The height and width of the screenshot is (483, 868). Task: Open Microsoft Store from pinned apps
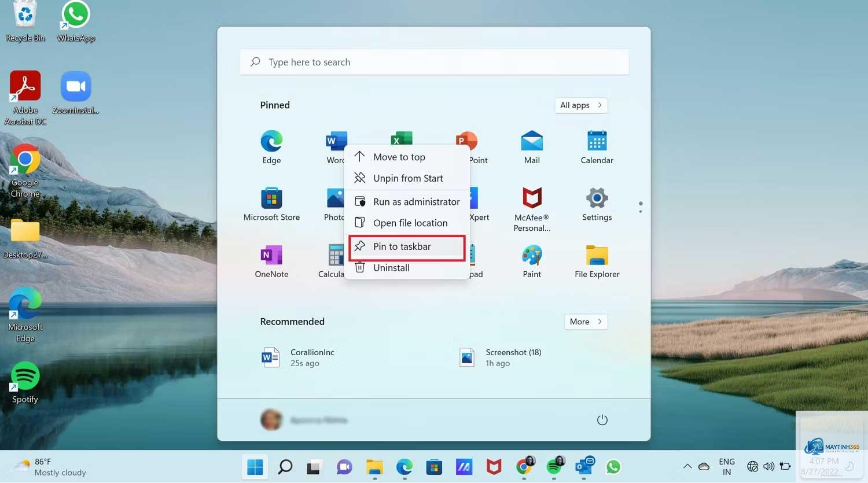[x=271, y=204]
